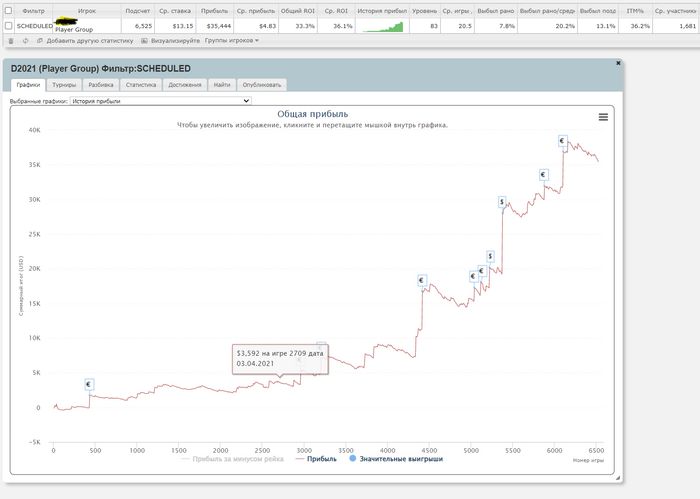Toggle the Прибыль за минусом рейка legend series

pos(232,459)
